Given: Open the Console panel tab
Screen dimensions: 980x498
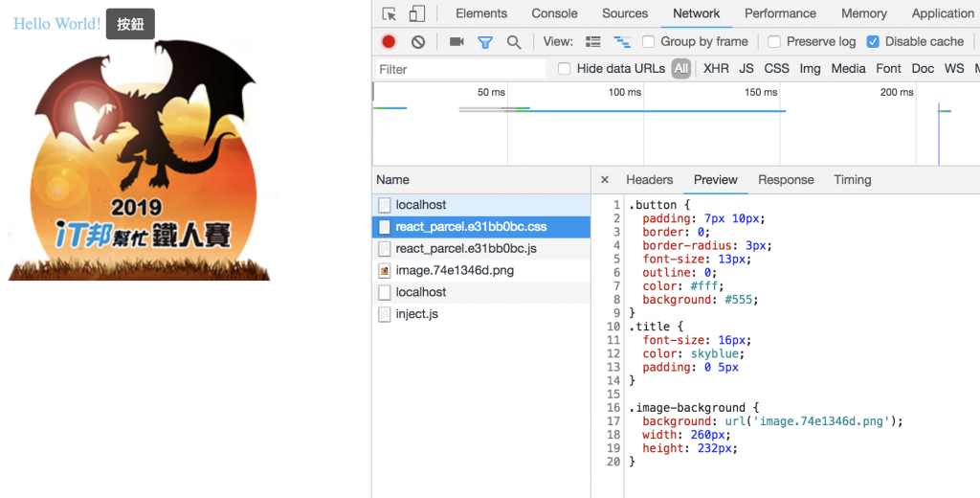Looking at the screenshot, I should [x=554, y=13].
